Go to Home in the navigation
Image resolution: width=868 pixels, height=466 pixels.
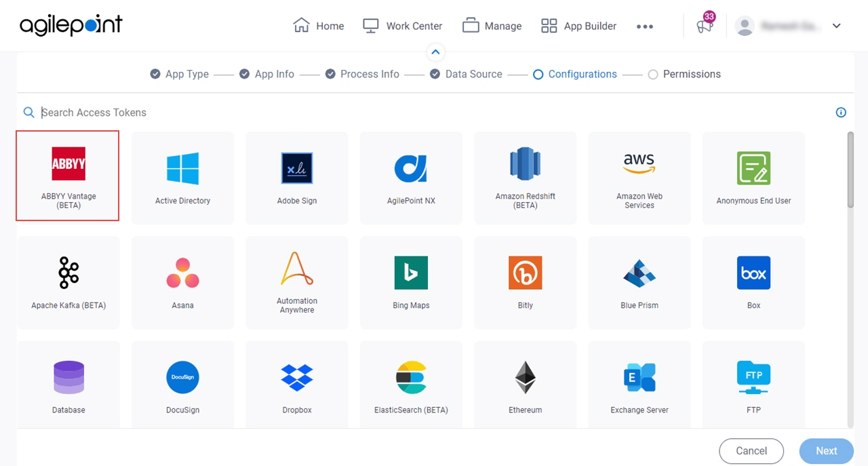[x=319, y=26]
